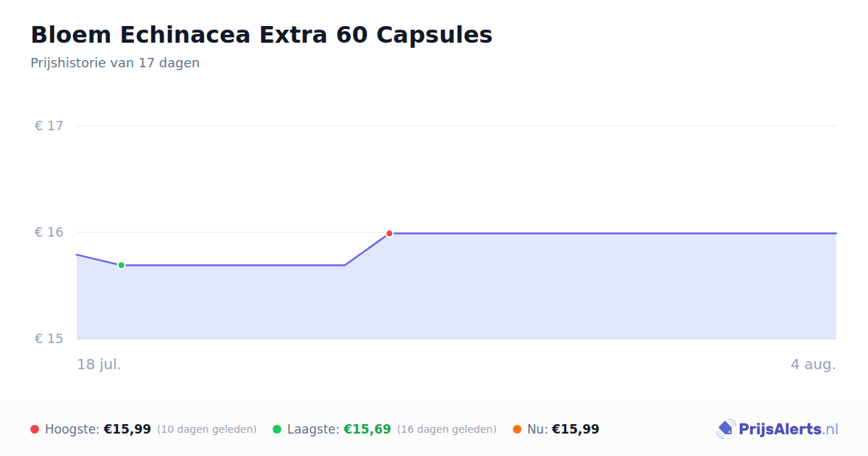Click the 10 dagen geleden note

click(x=207, y=429)
